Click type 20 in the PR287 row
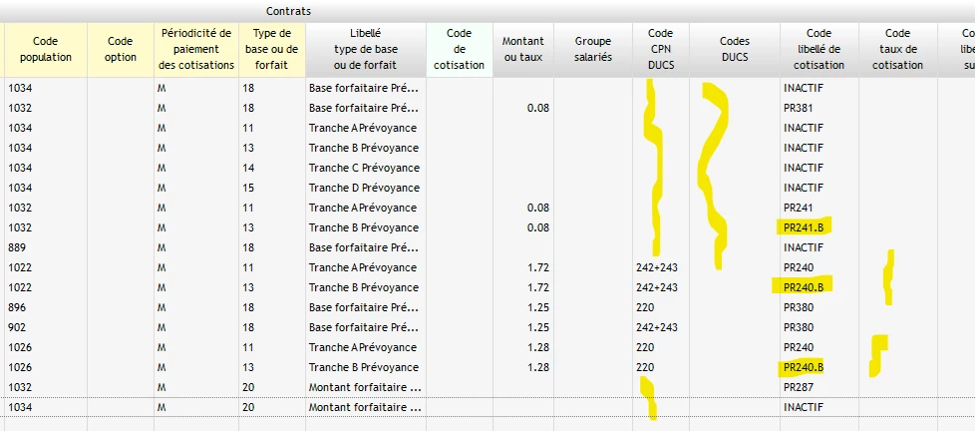Viewport: 980px width, 434px height. (248, 387)
